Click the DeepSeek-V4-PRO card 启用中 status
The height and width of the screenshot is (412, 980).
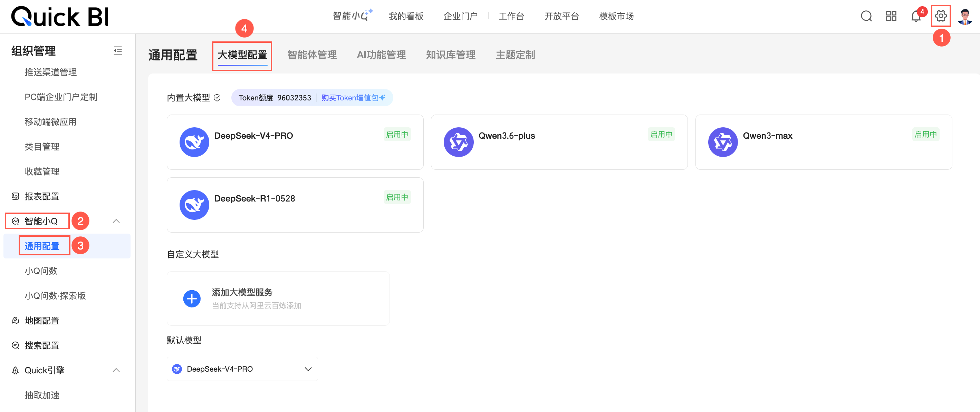(x=397, y=135)
